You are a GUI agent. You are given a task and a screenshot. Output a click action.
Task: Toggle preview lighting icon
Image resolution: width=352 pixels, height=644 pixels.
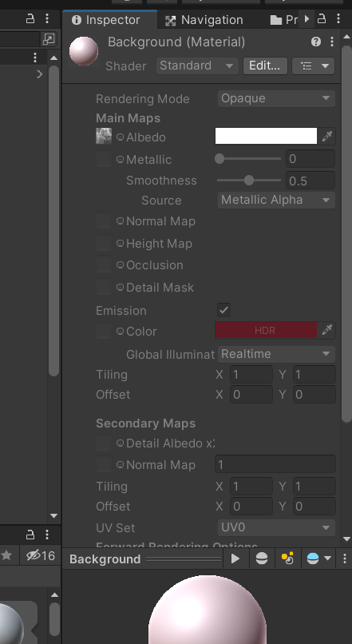coord(287,559)
